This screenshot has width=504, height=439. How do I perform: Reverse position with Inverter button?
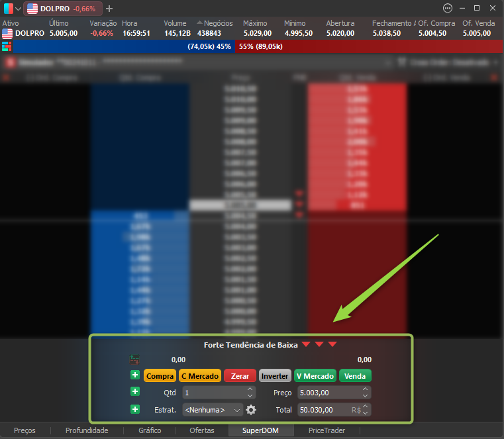275,375
